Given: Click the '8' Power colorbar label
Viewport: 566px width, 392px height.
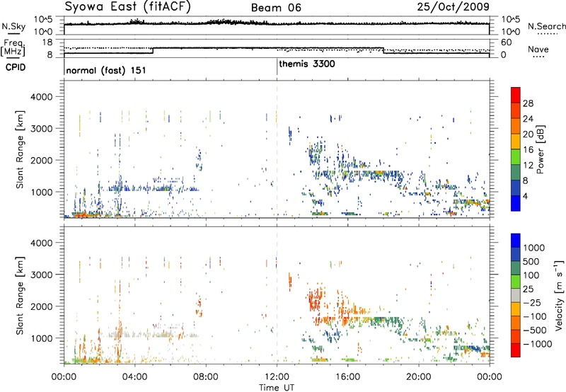Looking at the screenshot, I should click(x=525, y=180).
